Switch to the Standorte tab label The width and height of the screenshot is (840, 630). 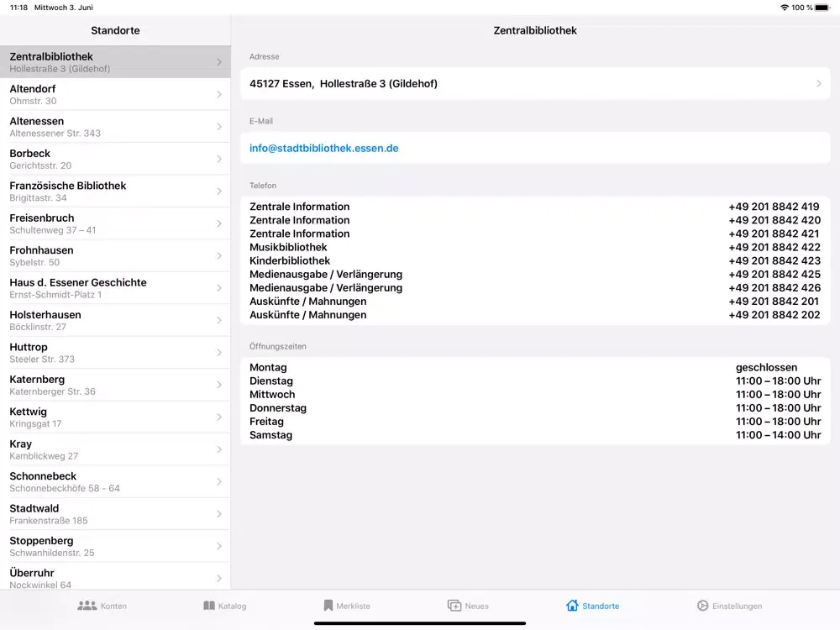coord(601,606)
